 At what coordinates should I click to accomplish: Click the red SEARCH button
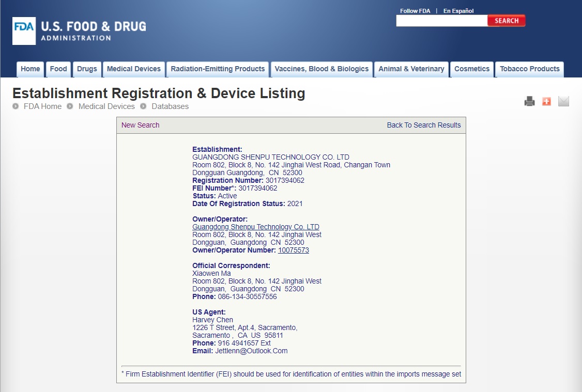(x=507, y=21)
